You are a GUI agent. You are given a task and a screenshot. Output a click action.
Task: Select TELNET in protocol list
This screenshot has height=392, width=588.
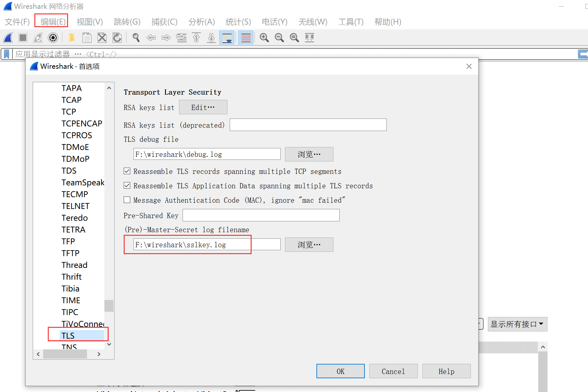pyautogui.click(x=76, y=206)
